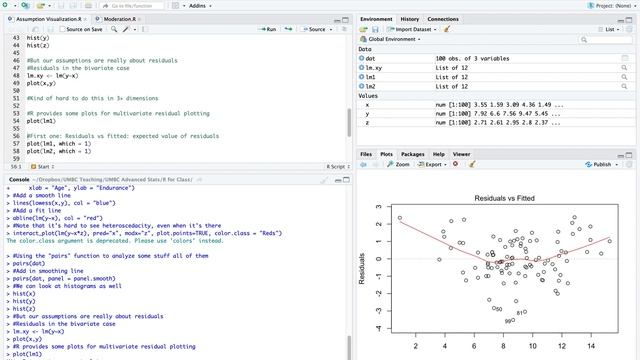Screen dimensions: 640x360
Task: Select the Connections tab
Action: 443,19
